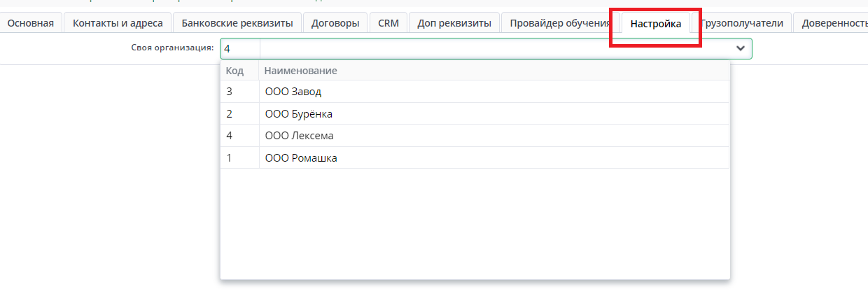The height and width of the screenshot is (303, 868).
Task: Select the CRM tab
Action: (388, 23)
